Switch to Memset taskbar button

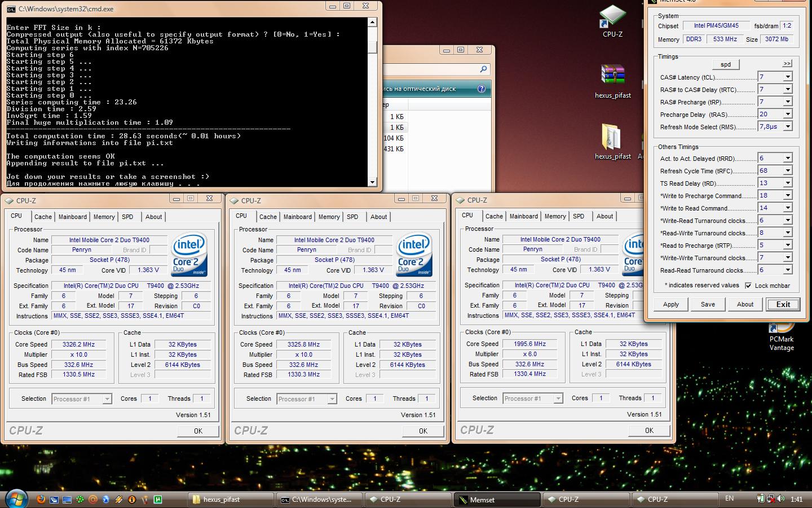click(497, 500)
